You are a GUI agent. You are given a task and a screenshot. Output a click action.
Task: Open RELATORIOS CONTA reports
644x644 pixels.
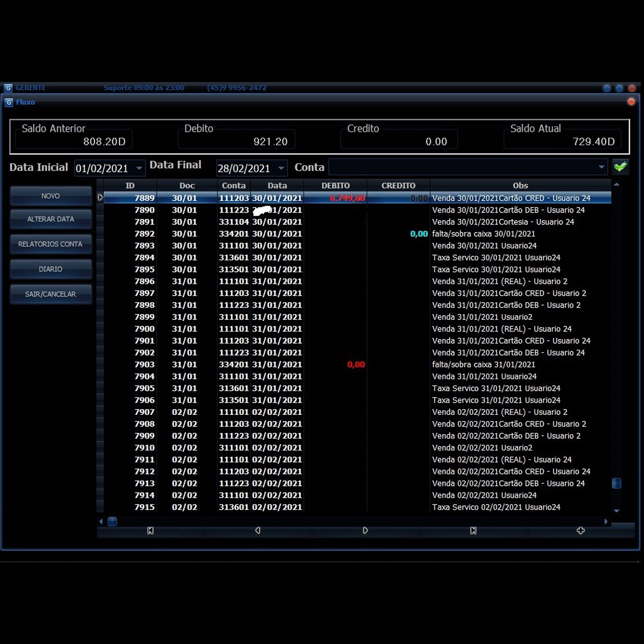point(50,244)
